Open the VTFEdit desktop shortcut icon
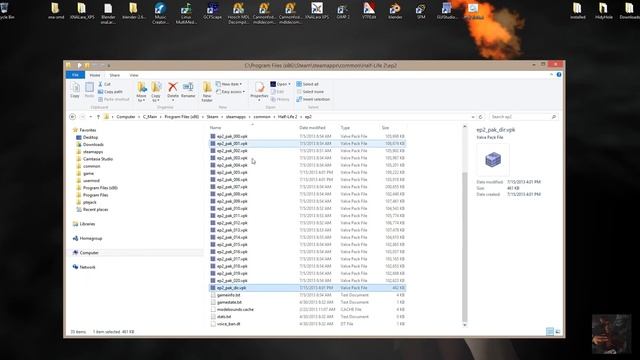640x360 pixels. (x=369, y=11)
